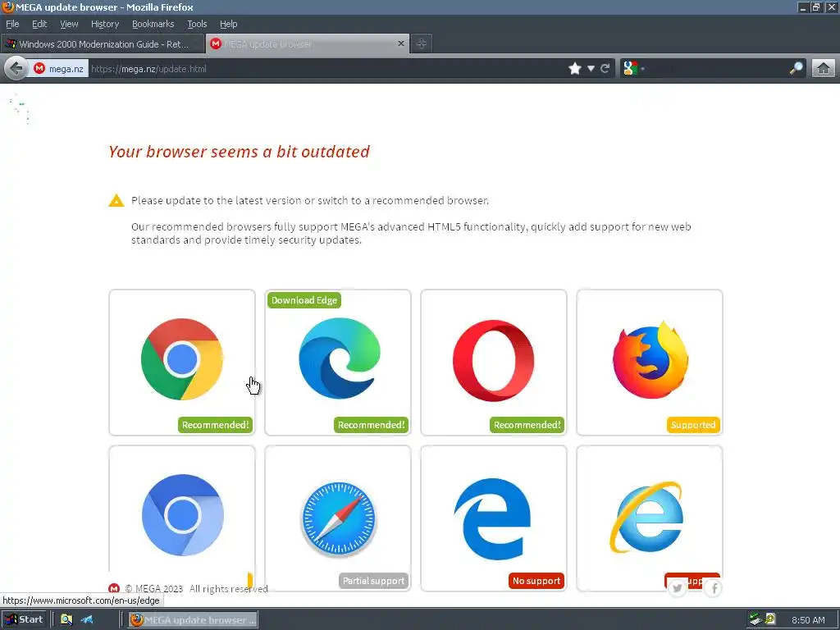This screenshot has width=840, height=630.
Task: Click the Microsoft Edge Chromium logo
Action: coord(340,358)
